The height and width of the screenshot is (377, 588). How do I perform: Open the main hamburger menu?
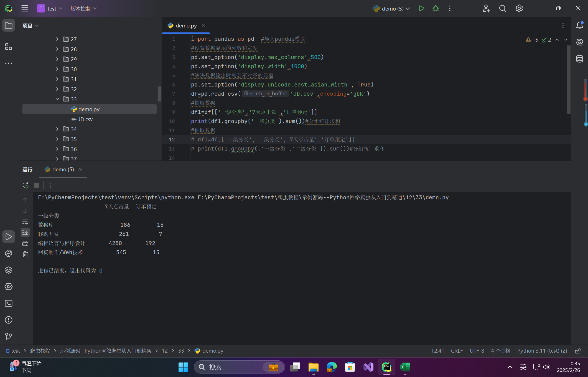click(25, 8)
